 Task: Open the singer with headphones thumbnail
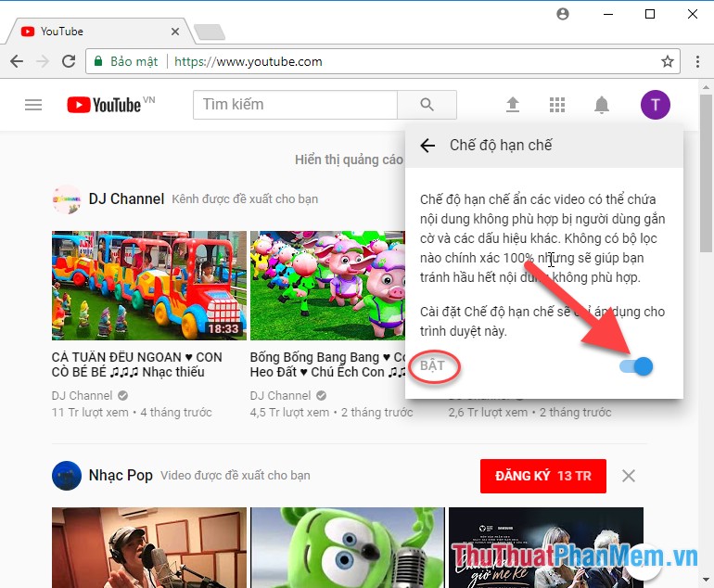pos(149,547)
